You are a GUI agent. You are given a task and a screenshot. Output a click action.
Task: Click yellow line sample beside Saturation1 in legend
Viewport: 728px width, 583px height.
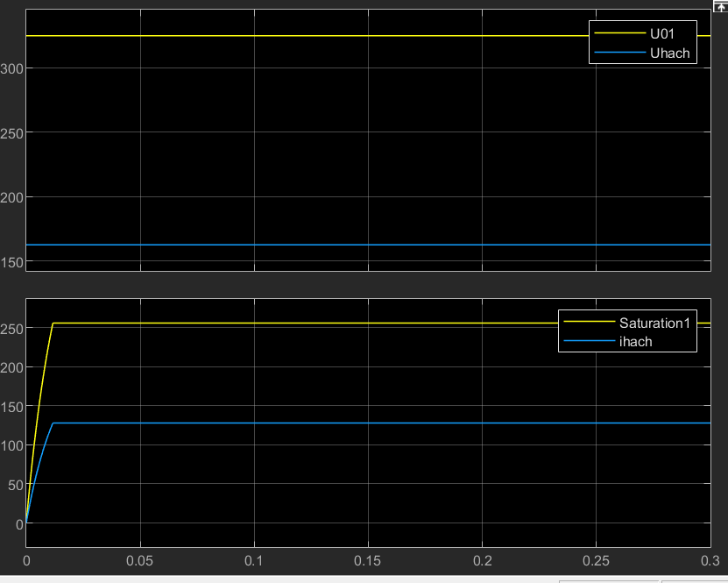(589, 323)
